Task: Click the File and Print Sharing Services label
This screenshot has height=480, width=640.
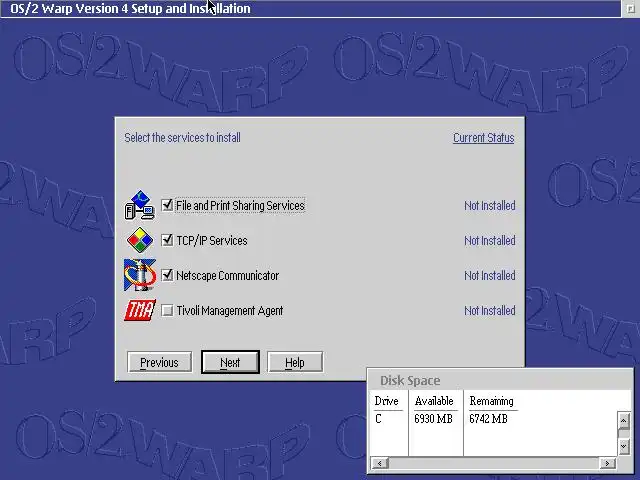Action: click(240, 205)
